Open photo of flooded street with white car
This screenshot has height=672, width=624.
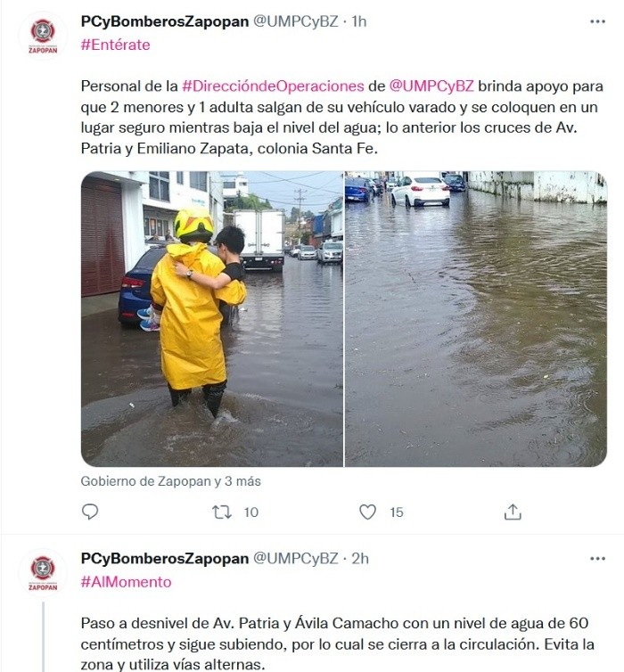coord(476,319)
